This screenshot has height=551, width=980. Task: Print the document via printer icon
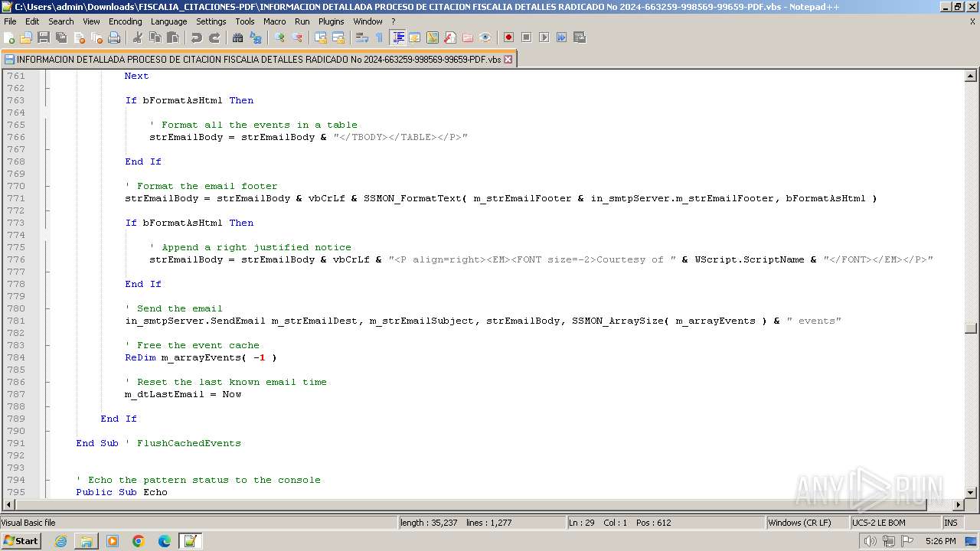[114, 37]
